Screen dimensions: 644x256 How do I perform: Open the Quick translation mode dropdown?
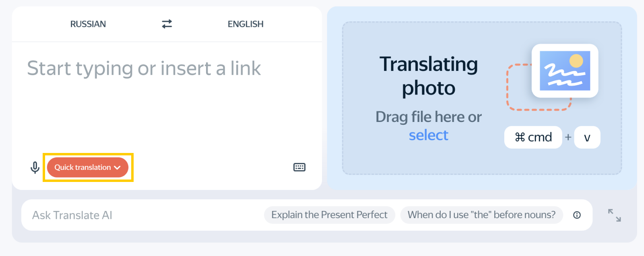tap(83, 167)
